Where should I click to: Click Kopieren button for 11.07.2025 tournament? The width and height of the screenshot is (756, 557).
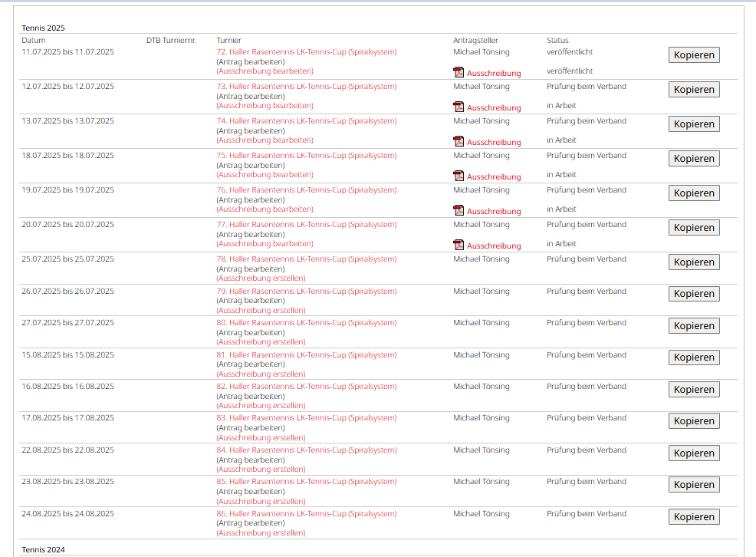tap(694, 55)
